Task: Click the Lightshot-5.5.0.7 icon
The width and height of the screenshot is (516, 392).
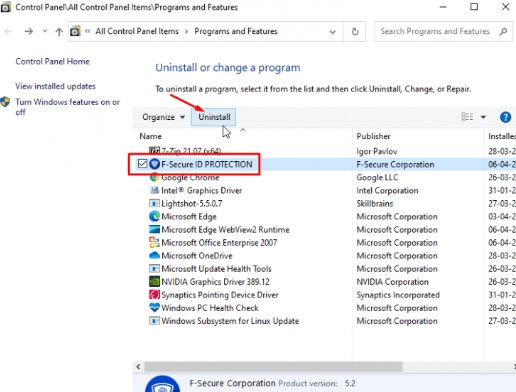Action: pos(154,203)
